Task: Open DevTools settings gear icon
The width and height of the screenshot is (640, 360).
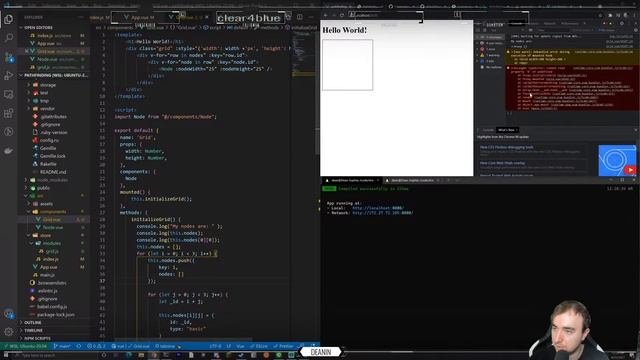Action: 622,24
